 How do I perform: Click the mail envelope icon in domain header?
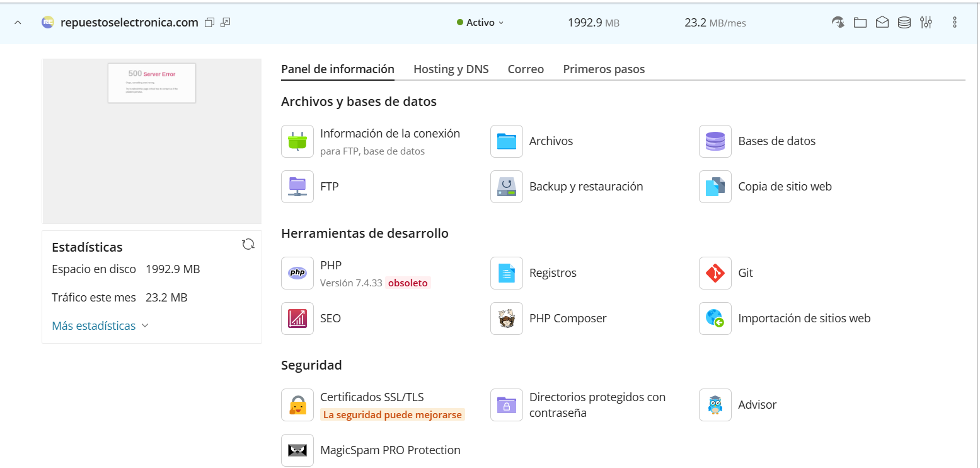coord(882,23)
